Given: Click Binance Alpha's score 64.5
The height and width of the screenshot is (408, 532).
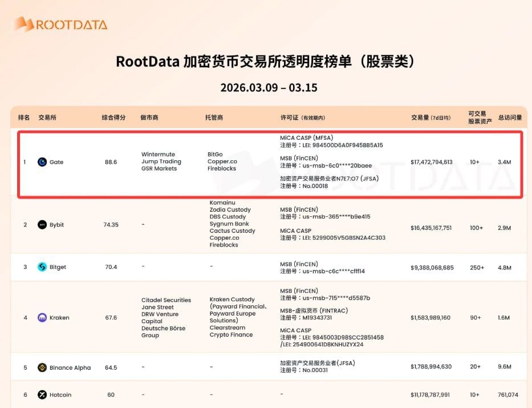Looking at the screenshot, I should point(111,367).
